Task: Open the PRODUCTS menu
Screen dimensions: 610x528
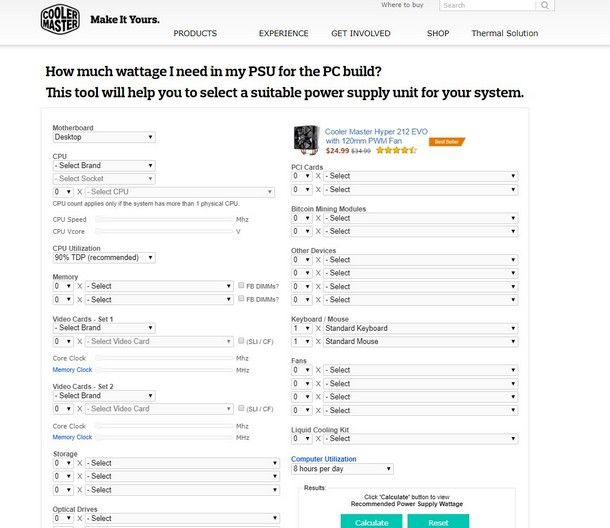Action: [195, 33]
